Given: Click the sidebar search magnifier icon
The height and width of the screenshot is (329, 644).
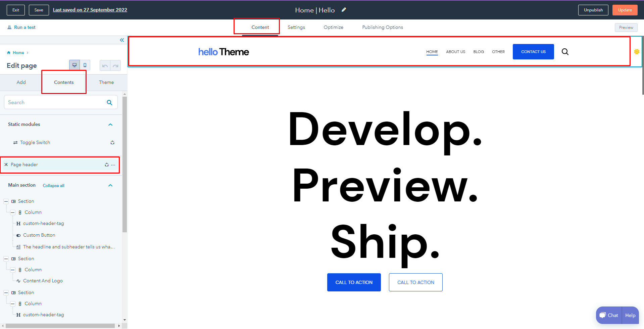Looking at the screenshot, I should [109, 102].
